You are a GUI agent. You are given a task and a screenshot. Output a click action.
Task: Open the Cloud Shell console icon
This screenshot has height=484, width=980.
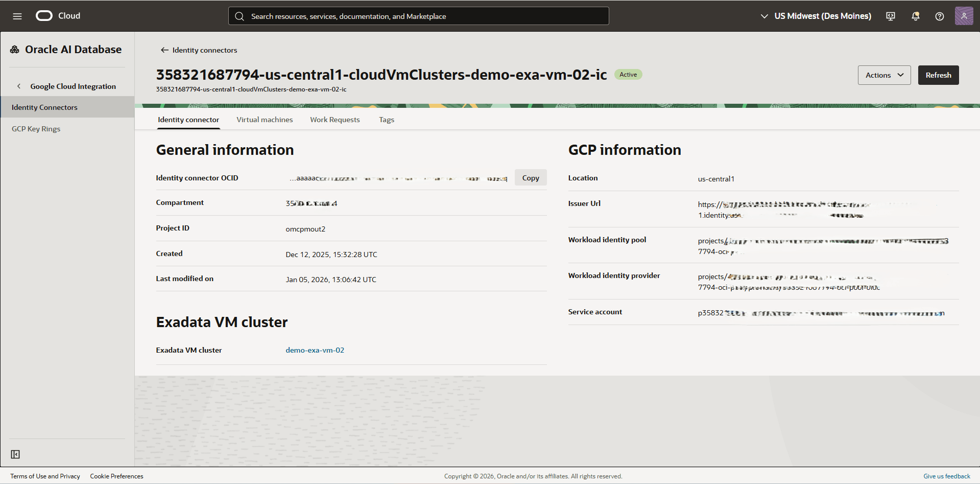[890, 16]
